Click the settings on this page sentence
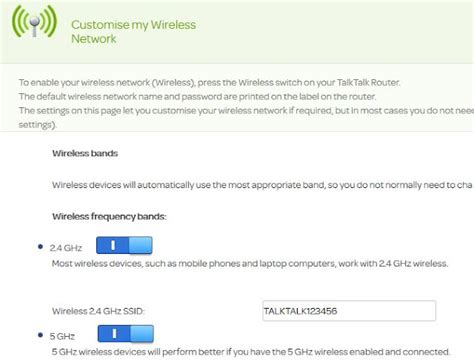The image size is (474, 362). tap(246, 111)
